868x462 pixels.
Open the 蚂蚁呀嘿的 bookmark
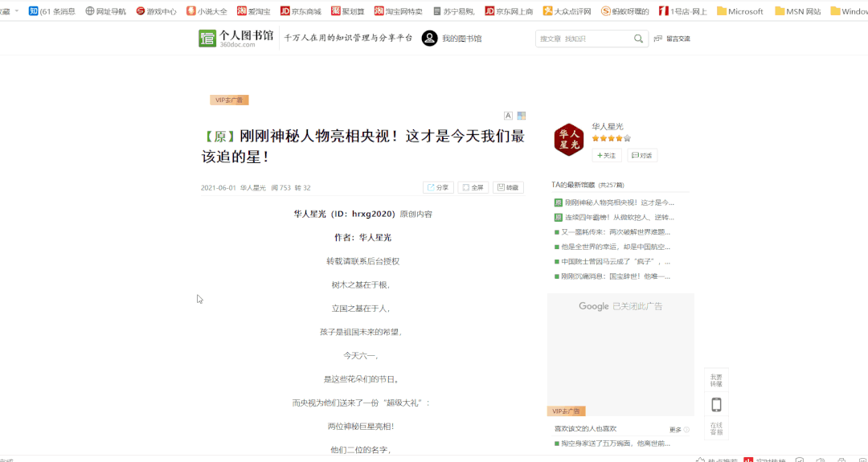pos(625,11)
